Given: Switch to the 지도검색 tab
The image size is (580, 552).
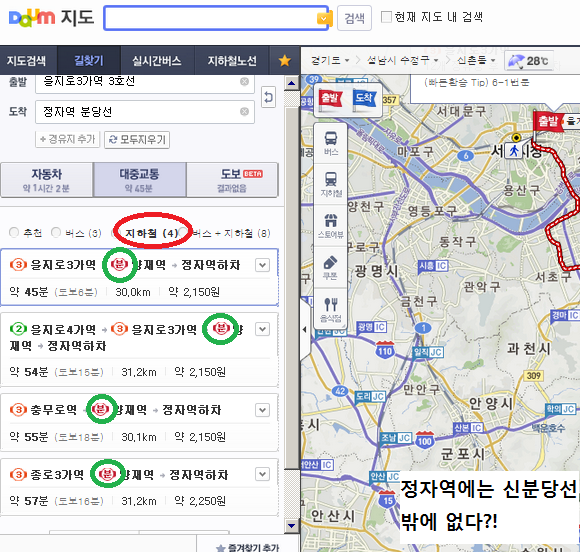Looking at the screenshot, I should pyautogui.click(x=27, y=61).
